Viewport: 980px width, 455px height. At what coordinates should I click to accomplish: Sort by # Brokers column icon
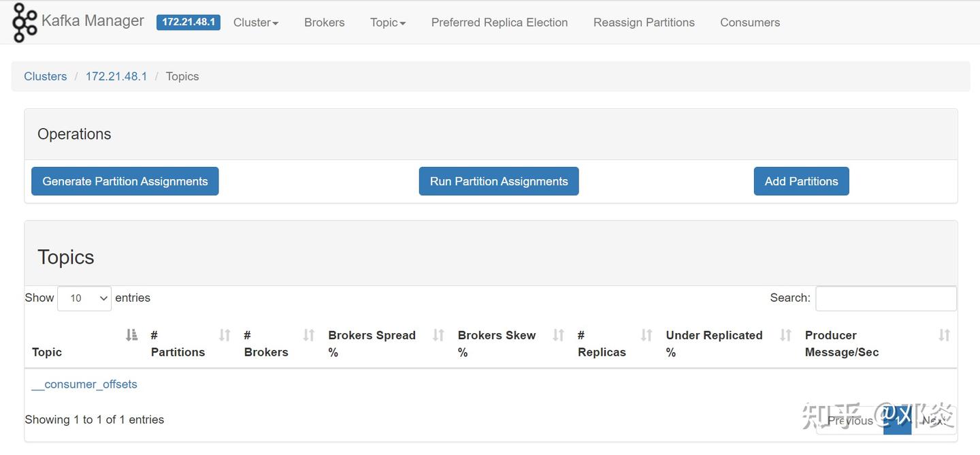coord(309,335)
